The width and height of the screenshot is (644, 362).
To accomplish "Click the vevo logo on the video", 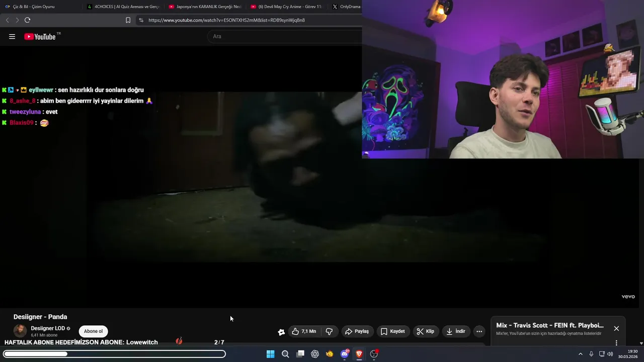I will (628, 297).
